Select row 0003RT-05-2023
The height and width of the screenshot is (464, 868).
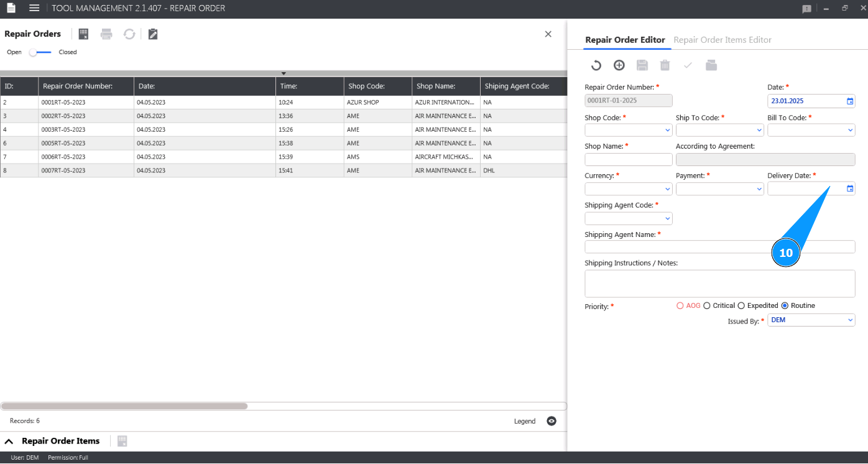coord(284,129)
